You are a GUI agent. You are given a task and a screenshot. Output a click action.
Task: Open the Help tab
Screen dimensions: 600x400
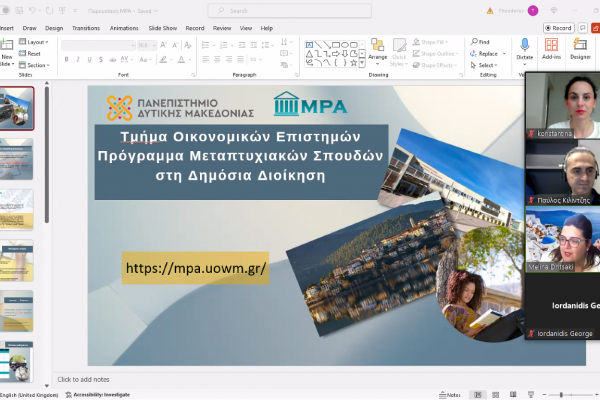pos(267,28)
